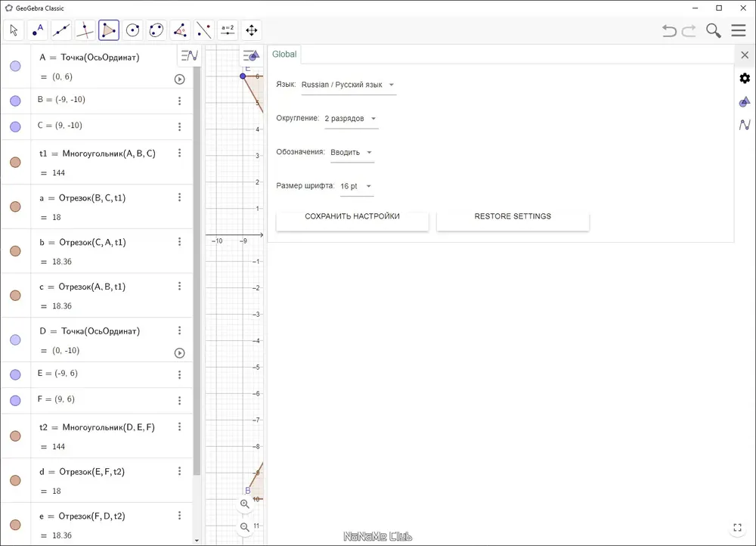
Task: Open the three-dot menu for polygon t2
Action: tap(179, 427)
